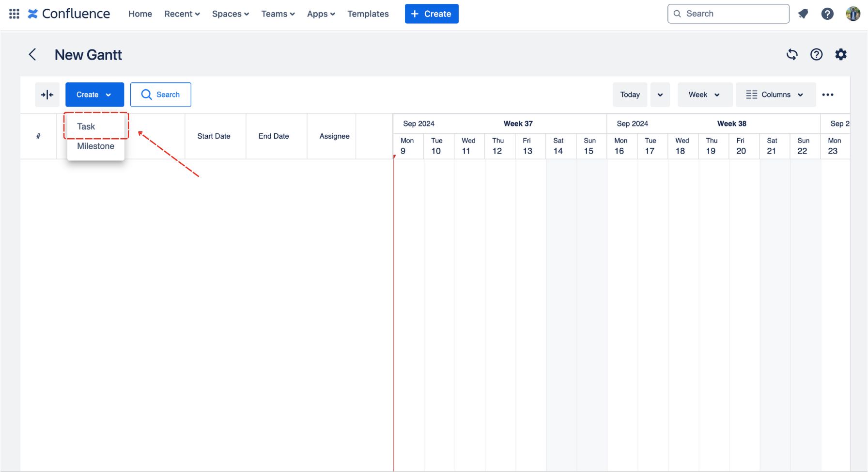Open the Gantt settings gear
The height and width of the screenshot is (472, 868).
(841, 54)
